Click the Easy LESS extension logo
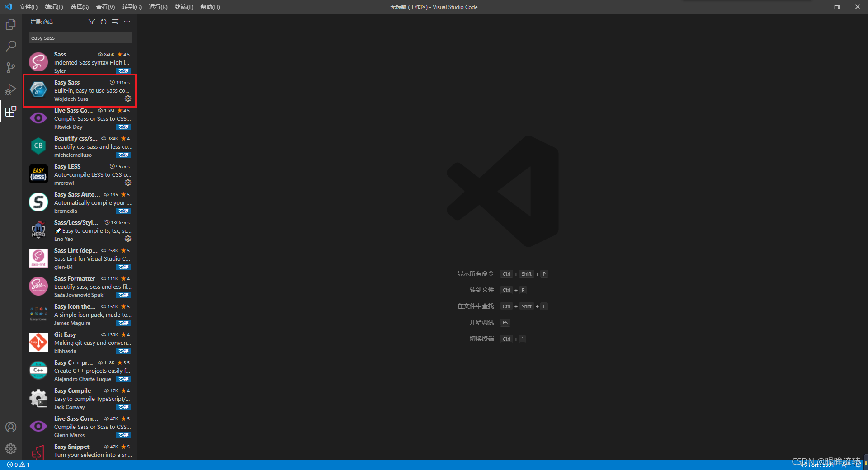The width and height of the screenshot is (868, 470). click(38, 174)
